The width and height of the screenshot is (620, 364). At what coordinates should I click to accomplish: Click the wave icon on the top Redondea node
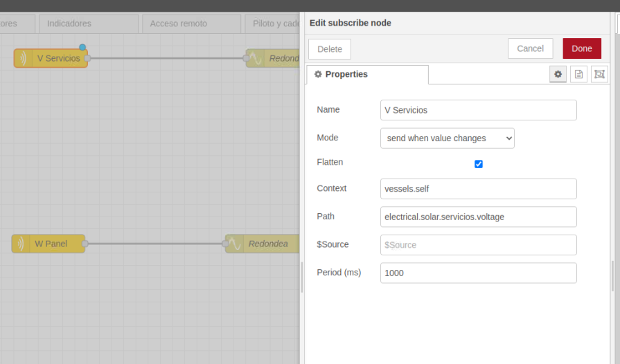[x=256, y=58]
